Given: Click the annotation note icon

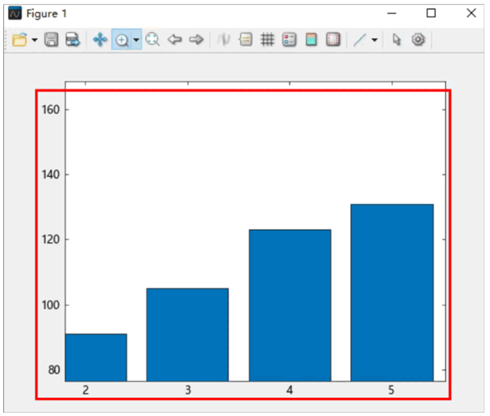Looking at the screenshot, I should (x=246, y=40).
